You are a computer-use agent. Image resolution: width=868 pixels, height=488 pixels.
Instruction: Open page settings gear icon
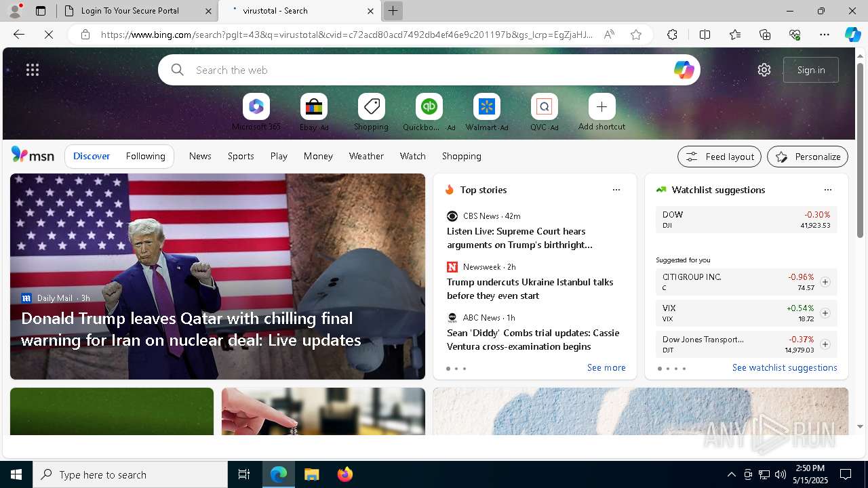tap(764, 70)
